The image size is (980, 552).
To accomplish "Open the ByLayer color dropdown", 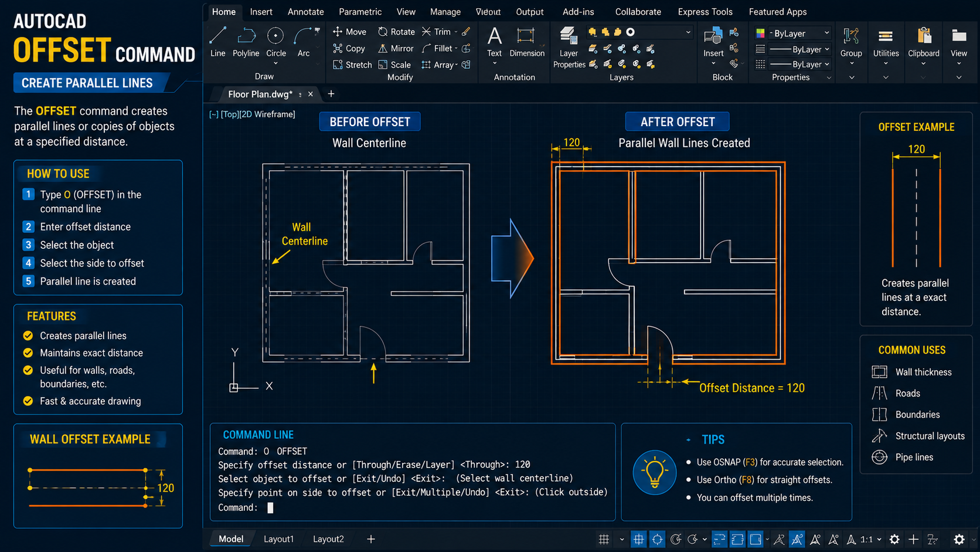I will click(x=826, y=33).
